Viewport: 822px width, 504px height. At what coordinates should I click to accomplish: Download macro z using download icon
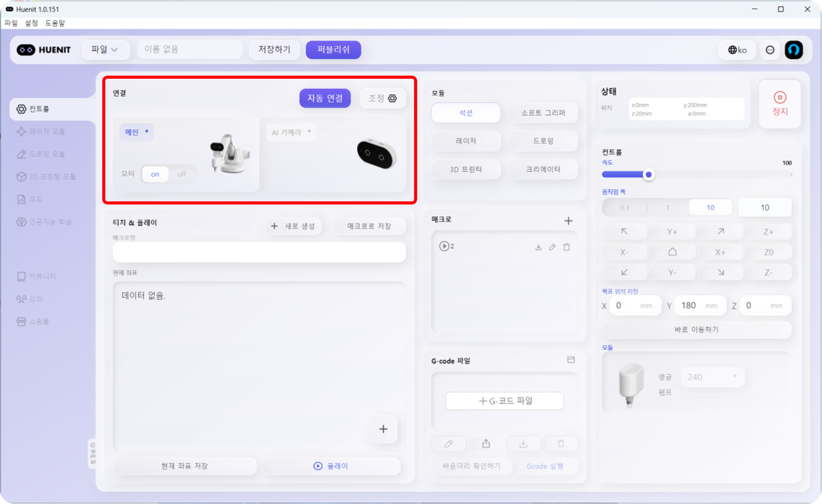tap(538, 247)
